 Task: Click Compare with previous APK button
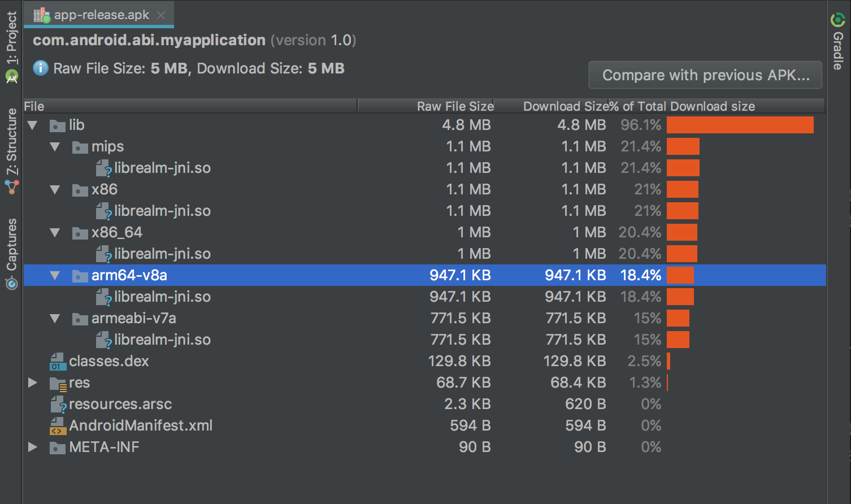coord(705,75)
